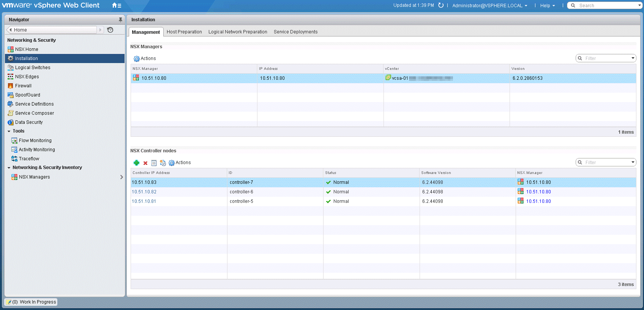This screenshot has width=644, height=310.
Task: Open NSX Controller nodes filter dropdown arrow
Action: pyautogui.click(x=633, y=163)
